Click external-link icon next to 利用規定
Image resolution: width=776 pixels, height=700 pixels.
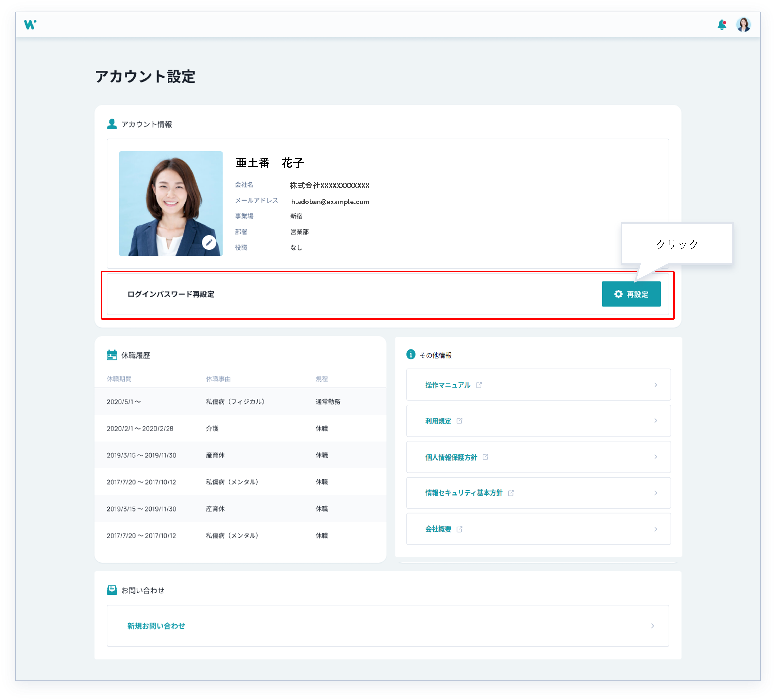pyautogui.click(x=460, y=421)
